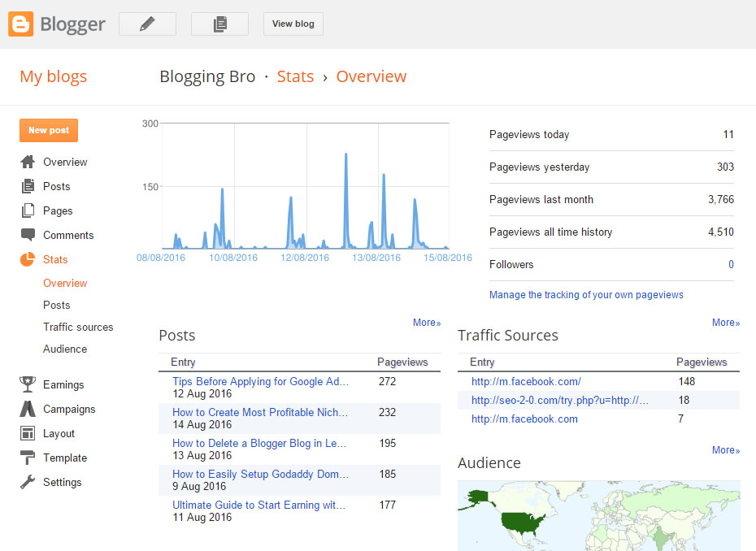
Task: Click Manage the tracking of your own pageviews
Action: click(x=586, y=294)
